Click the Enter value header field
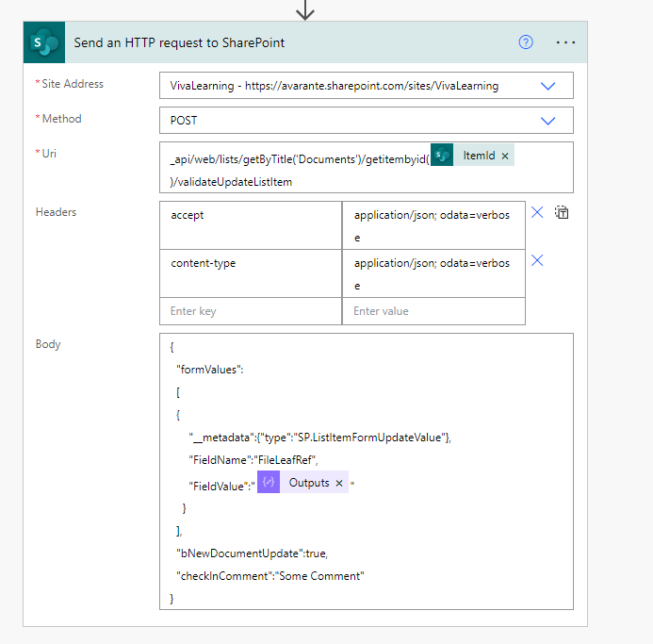Viewport: 653px width, 644px height. point(433,311)
